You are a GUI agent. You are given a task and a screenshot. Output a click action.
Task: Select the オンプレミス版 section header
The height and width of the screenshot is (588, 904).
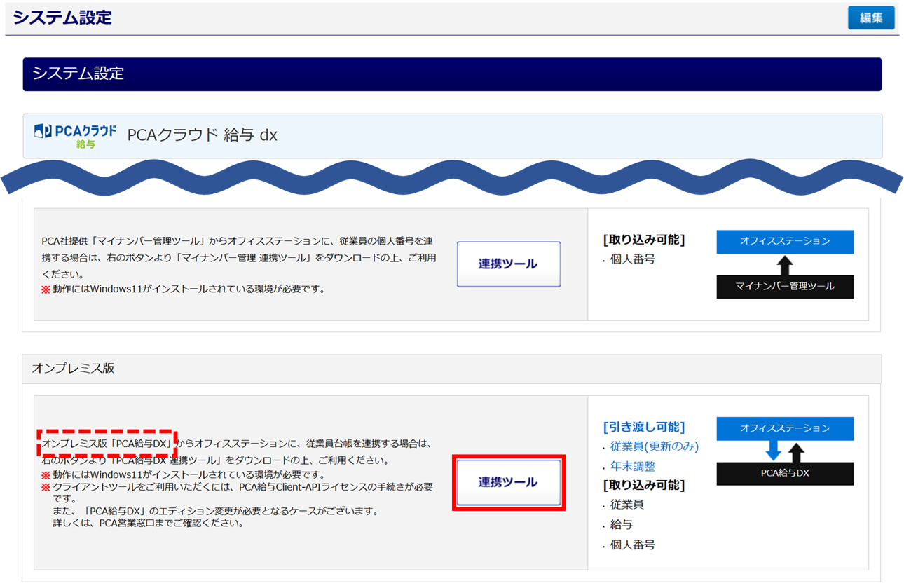(x=73, y=368)
